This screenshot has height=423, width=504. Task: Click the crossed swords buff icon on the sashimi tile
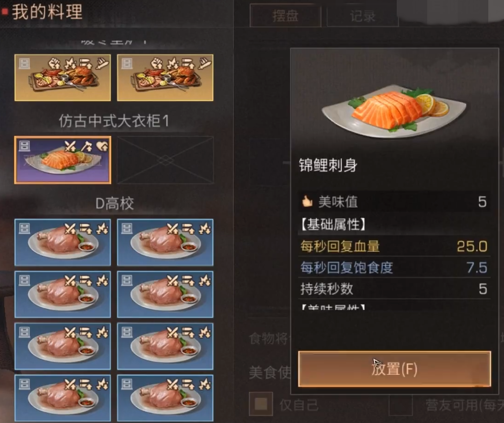pos(70,146)
